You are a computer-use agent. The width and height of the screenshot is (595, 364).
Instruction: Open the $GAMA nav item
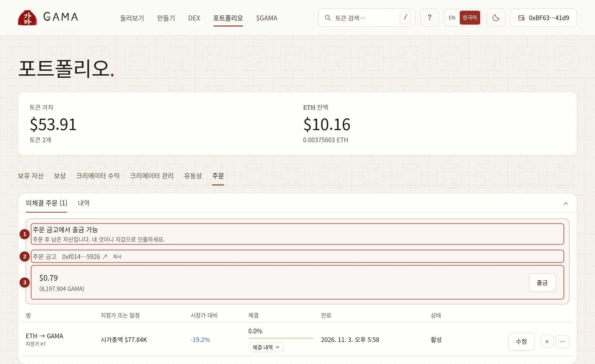[267, 18]
